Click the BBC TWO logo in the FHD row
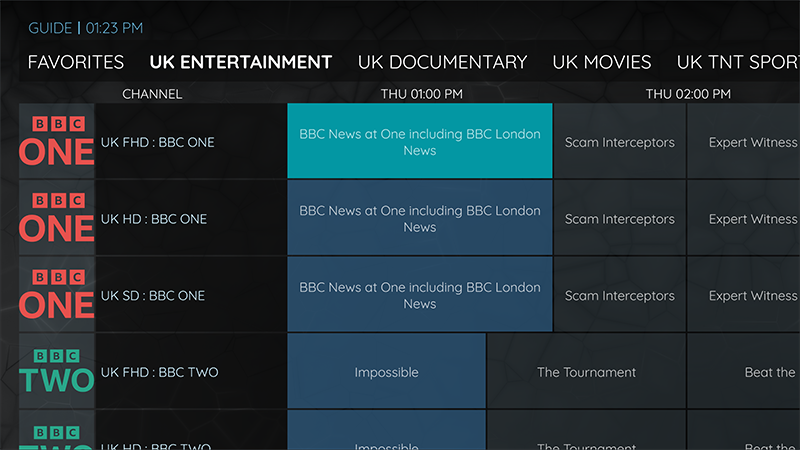Viewport: 800px width, 450px height. [x=57, y=372]
